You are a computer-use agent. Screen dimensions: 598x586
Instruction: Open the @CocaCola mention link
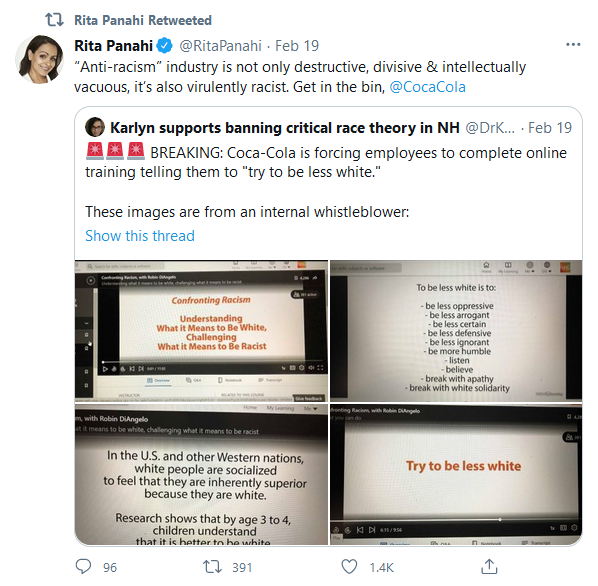(x=427, y=87)
